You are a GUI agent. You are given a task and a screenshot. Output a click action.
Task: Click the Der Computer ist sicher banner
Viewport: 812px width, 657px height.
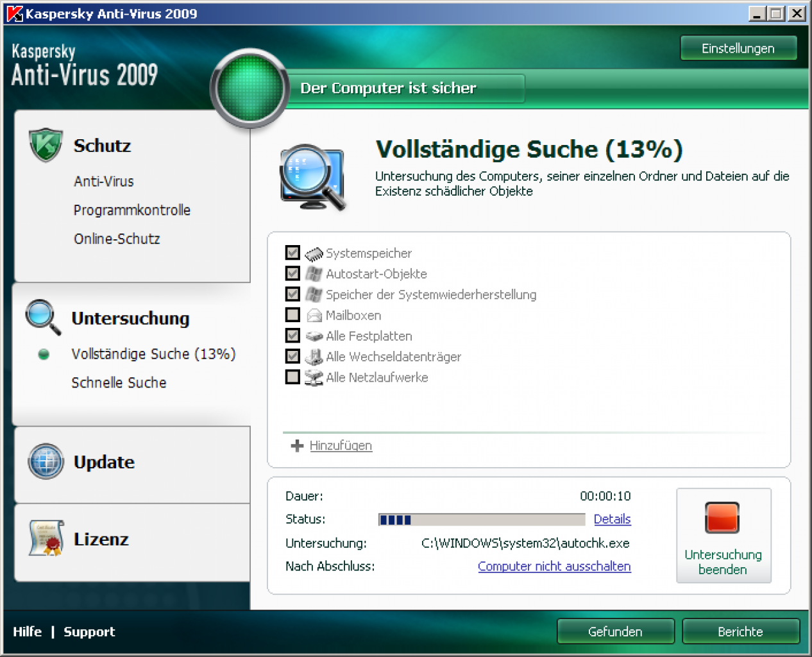click(405, 88)
